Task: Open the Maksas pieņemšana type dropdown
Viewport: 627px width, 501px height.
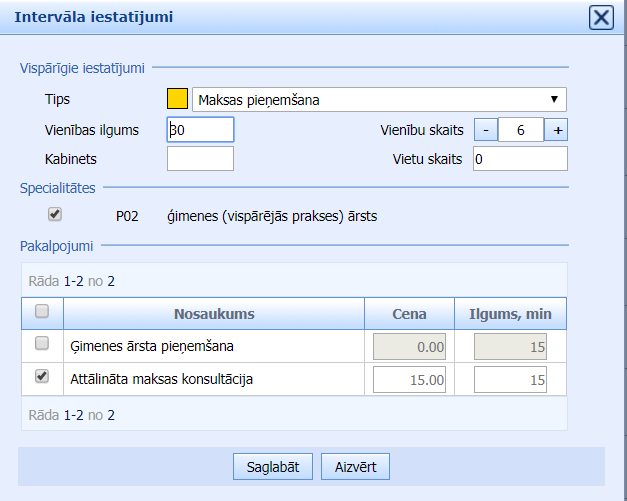Action: [378, 99]
